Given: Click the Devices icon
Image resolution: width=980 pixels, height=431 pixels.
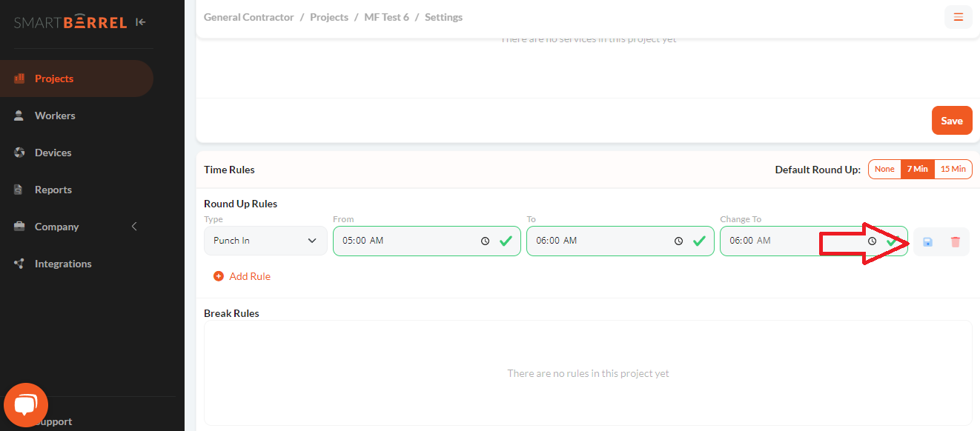Looking at the screenshot, I should click(x=19, y=153).
